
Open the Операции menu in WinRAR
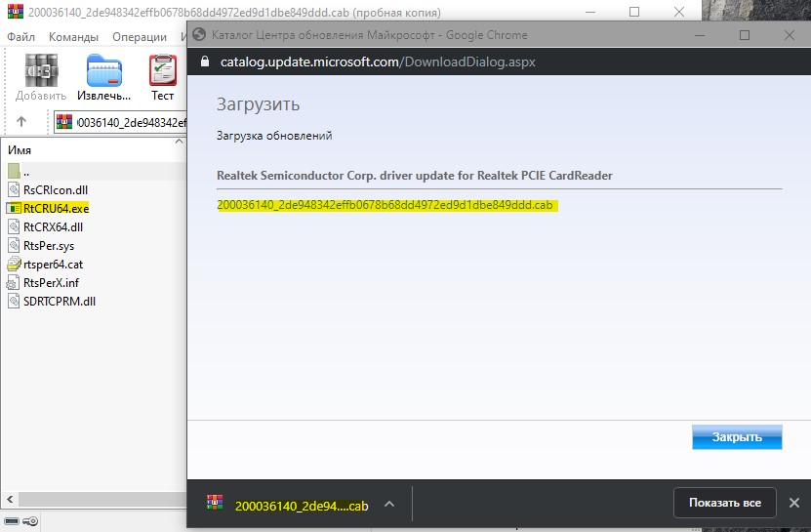click(x=140, y=37)
